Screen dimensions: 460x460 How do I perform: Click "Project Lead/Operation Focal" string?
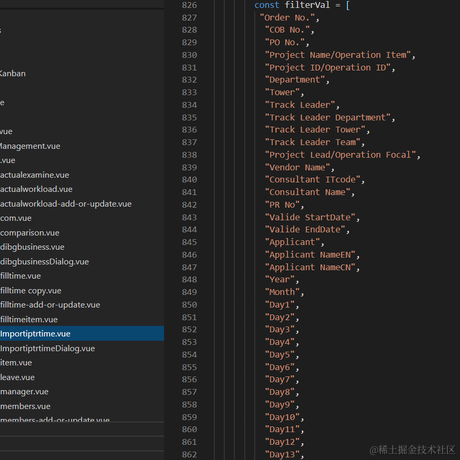(341, 155)
